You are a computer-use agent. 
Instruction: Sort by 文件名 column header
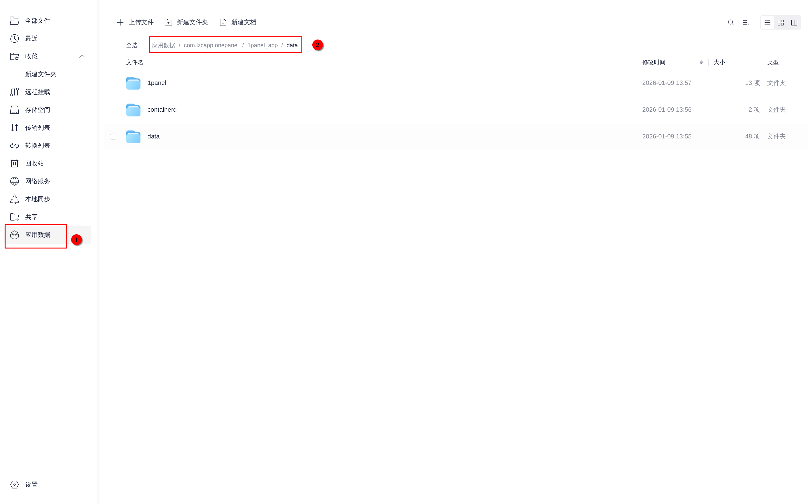pyautogui.click(x=134, y=62)
